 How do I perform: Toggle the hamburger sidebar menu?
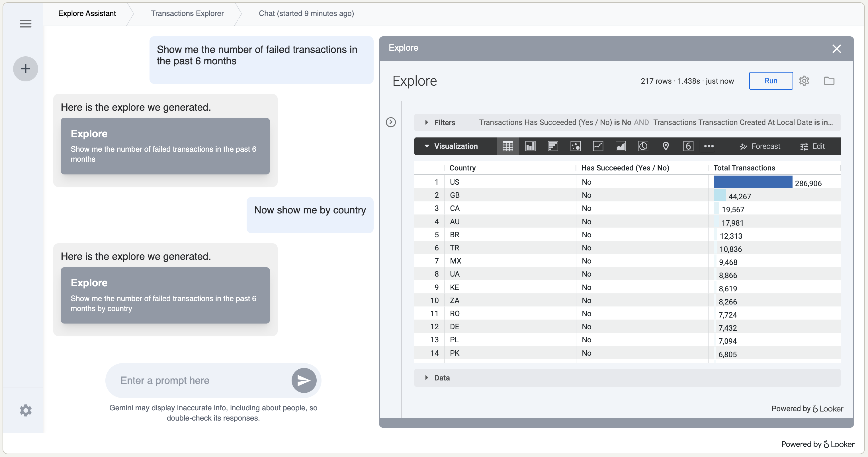tap(26, 24)
